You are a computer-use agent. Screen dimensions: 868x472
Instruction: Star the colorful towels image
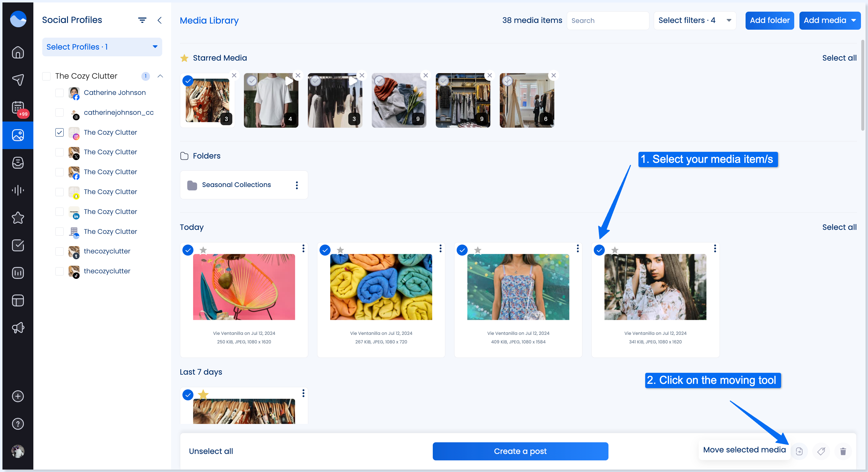click(x=340, y=250)
